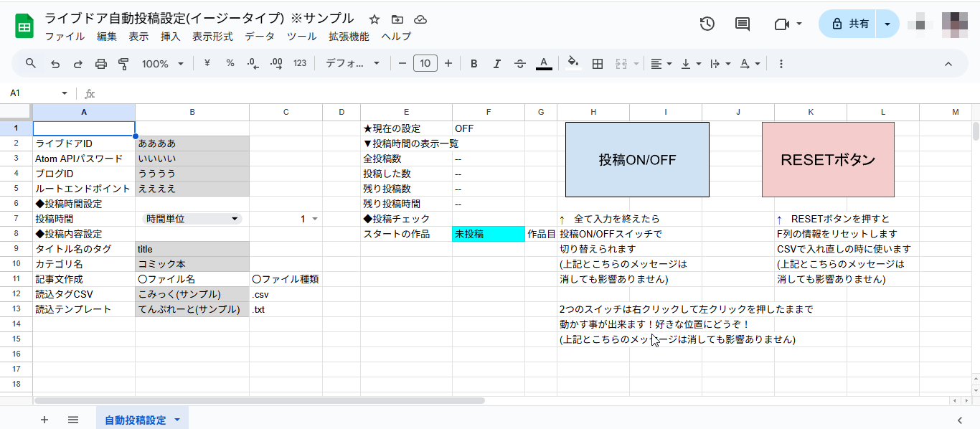Image resolution: width=980 pixels, height=429 pixels.
Task: Open the share options arrow
Action: (888, 24)
